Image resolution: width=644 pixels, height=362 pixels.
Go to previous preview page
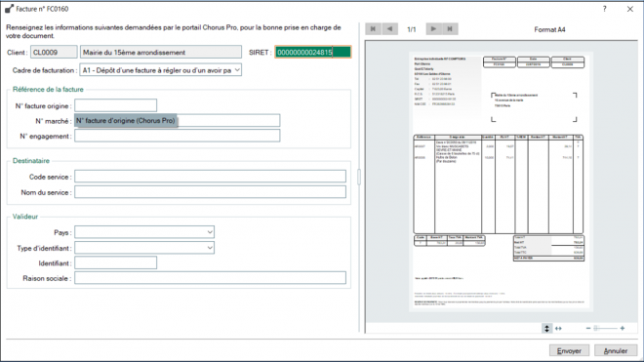click(x=389, y=28)
